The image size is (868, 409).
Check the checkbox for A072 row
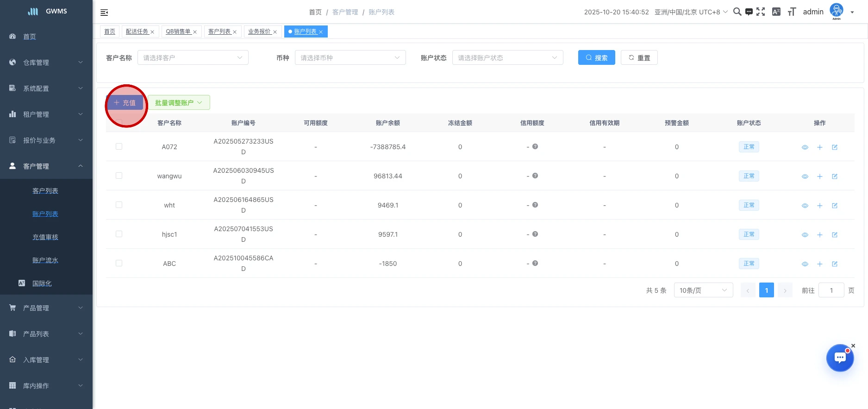coord(119,146)
